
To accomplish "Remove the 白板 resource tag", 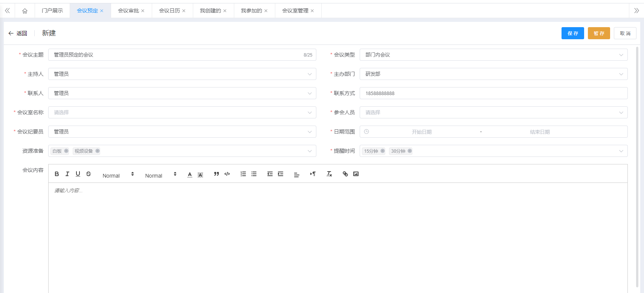I will click(x=66, y=151).
